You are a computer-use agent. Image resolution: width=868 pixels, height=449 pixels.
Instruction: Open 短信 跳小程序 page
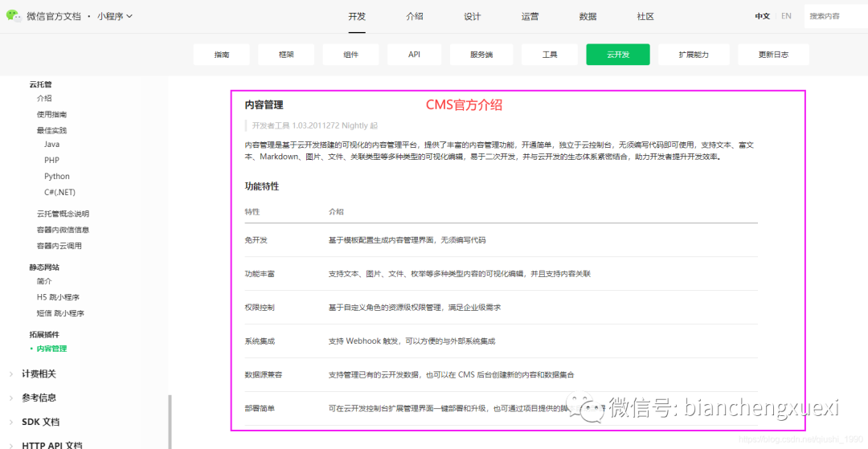coord(60,313)
